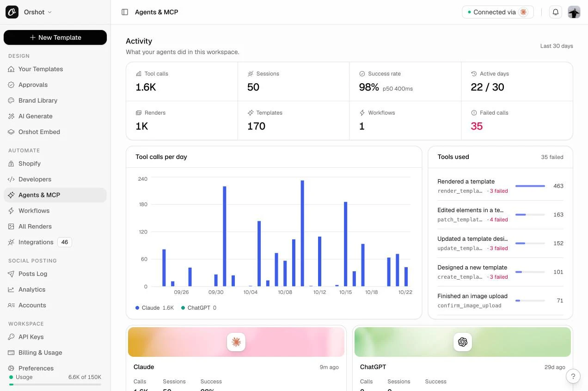Click the Success rate check icon

coord(362,73)
